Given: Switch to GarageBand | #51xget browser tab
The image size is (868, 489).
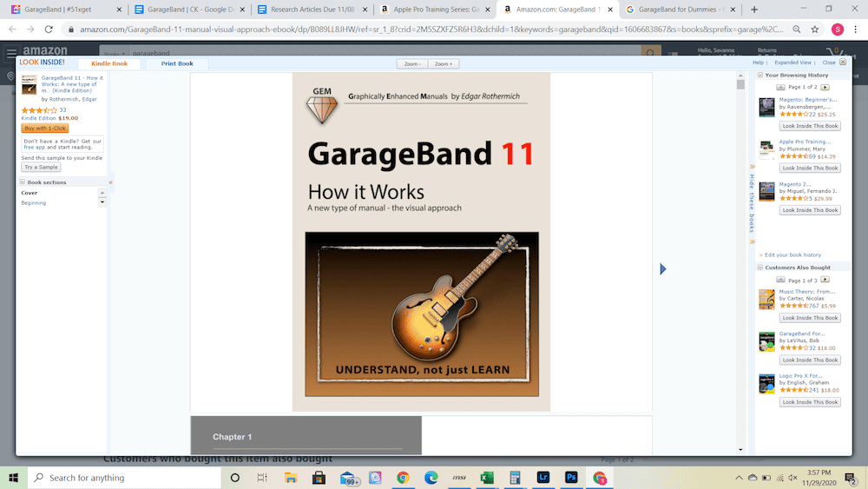Looking at the screenshot, I should click(64, 10).
